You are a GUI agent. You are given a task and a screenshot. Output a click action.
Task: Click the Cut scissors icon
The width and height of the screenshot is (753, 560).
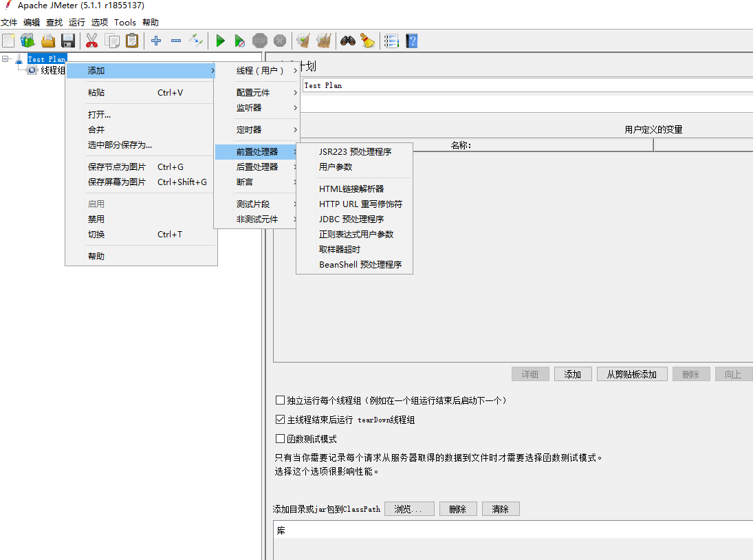coord(91,41)
